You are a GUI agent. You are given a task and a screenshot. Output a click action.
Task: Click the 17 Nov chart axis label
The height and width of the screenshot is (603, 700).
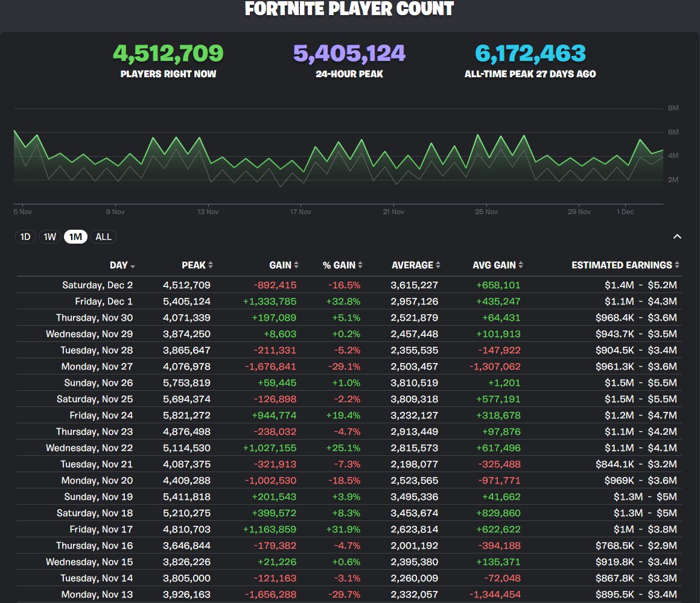coord(301,212)
